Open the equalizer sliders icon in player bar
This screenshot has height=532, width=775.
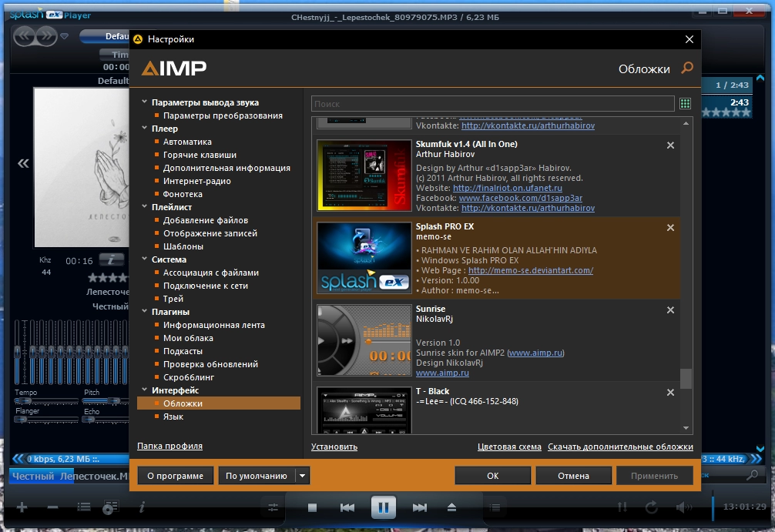(273, 507)
